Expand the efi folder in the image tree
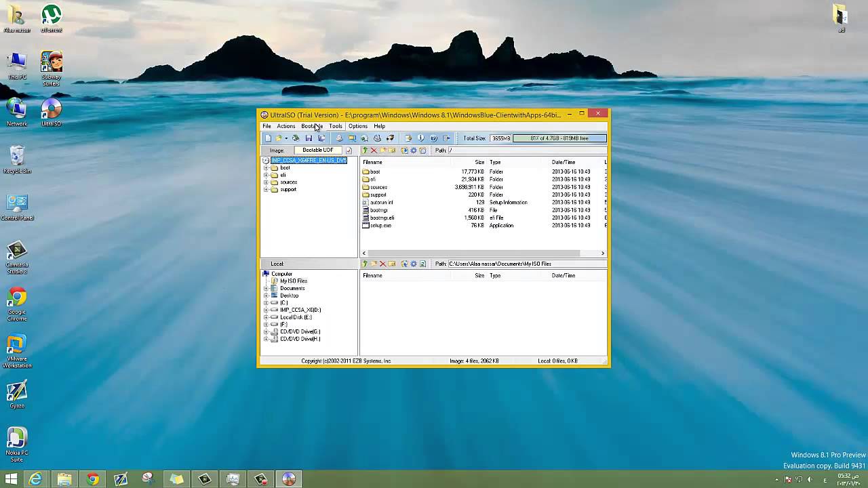This screenshot has width=868, height=488. tap(266, 175)
